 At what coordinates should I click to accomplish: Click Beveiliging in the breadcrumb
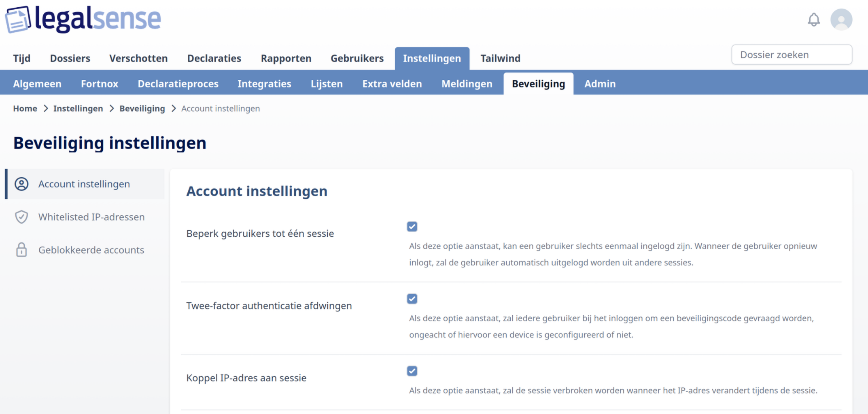(x=142, y=108)
